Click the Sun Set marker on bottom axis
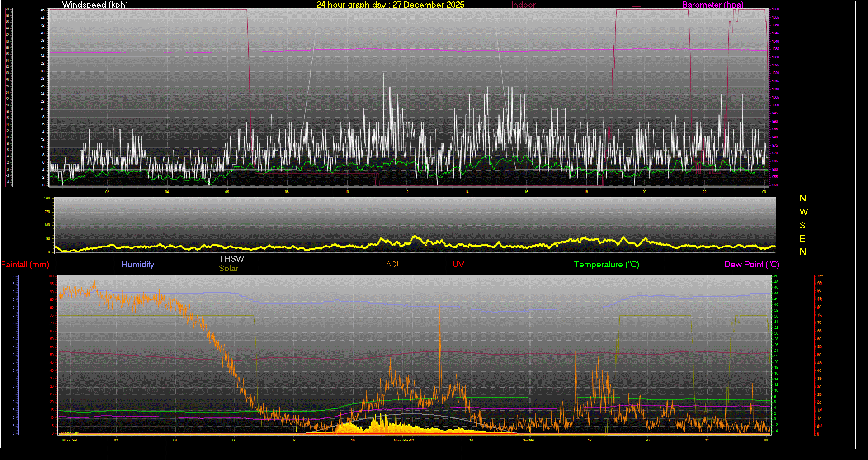The image size is (868, 460). click(x=528, y=440)
